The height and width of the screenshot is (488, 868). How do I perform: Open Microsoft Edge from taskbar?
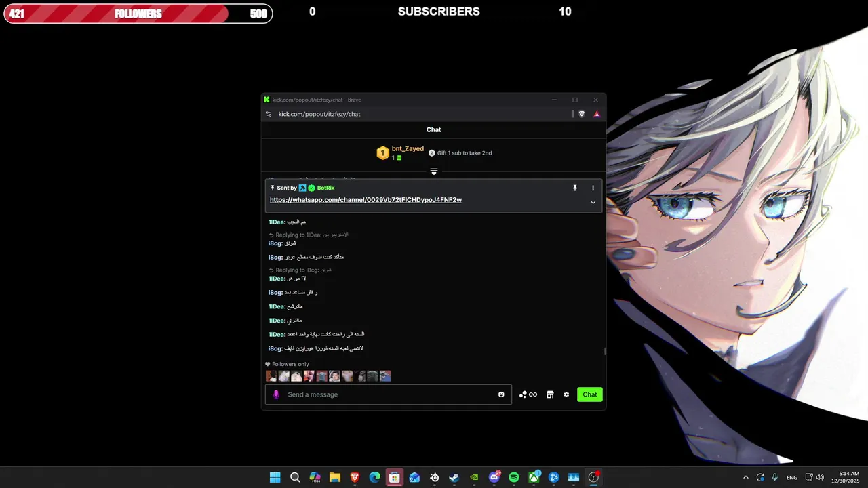click(375, 477)
